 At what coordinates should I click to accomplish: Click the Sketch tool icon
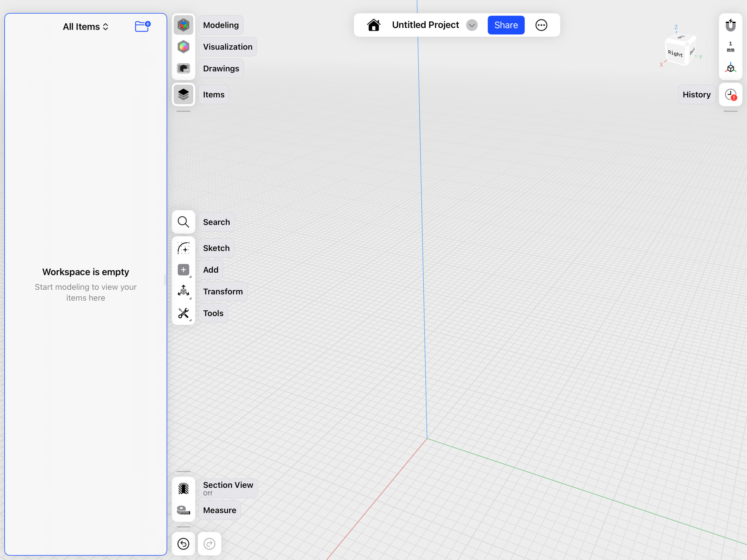coord(183,248)
